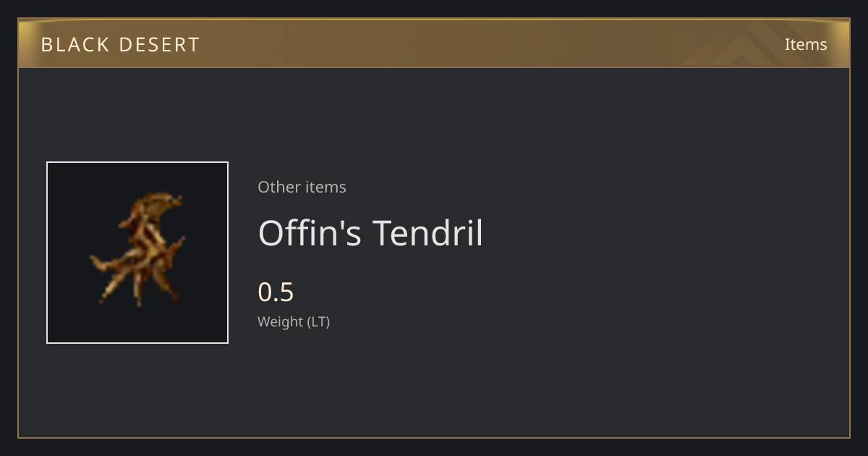Open the BLACK DESERT header title
868x456 pixels.
(120, 44)
